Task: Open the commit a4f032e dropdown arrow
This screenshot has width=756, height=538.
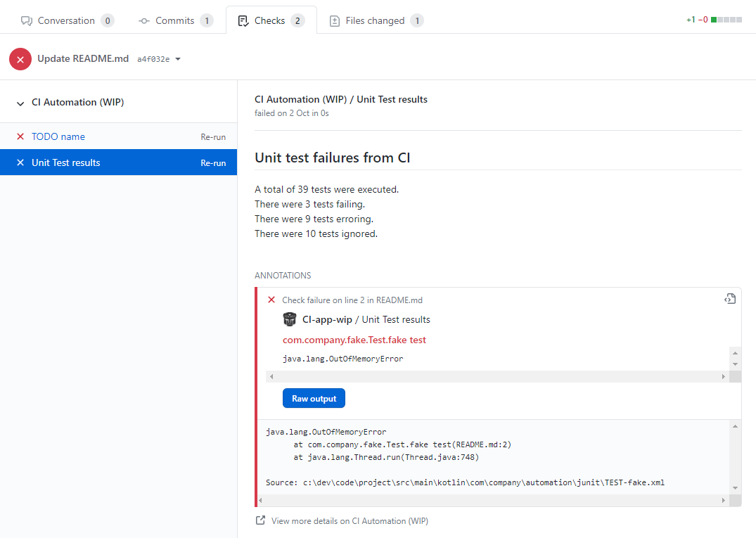Action: click(178, 59)
